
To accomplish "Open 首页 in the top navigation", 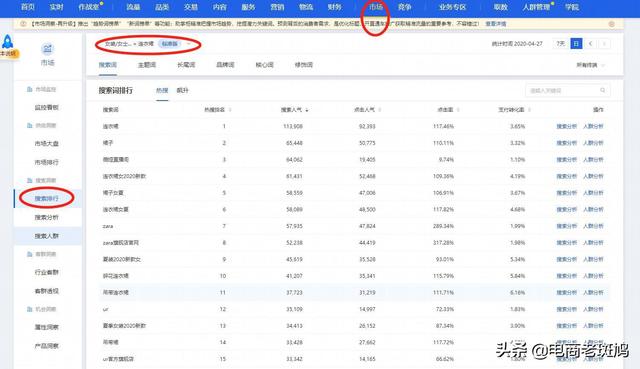I will (28, 7).
